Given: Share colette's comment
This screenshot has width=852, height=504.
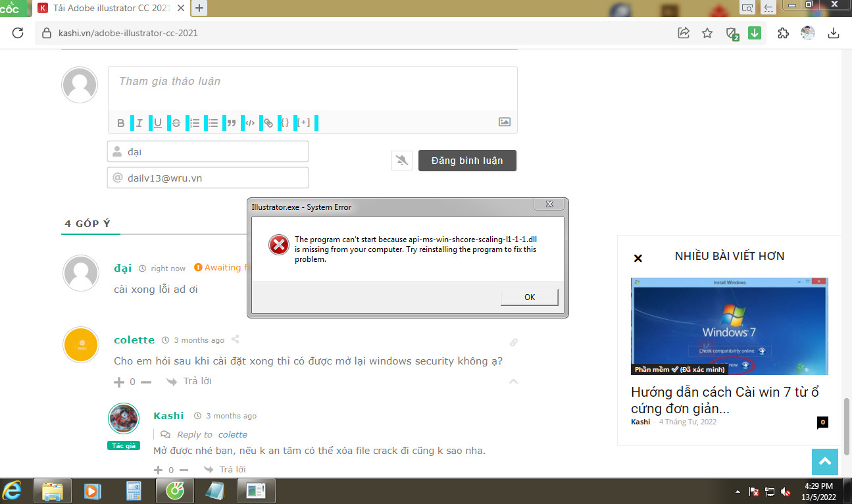Looking at the screenshot, I should pos(235,340).
